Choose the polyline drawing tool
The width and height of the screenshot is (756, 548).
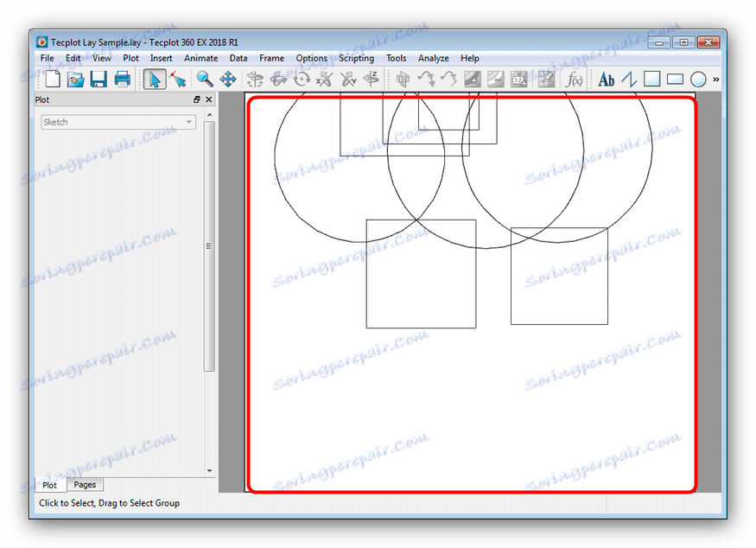click(x=629, y=80)
